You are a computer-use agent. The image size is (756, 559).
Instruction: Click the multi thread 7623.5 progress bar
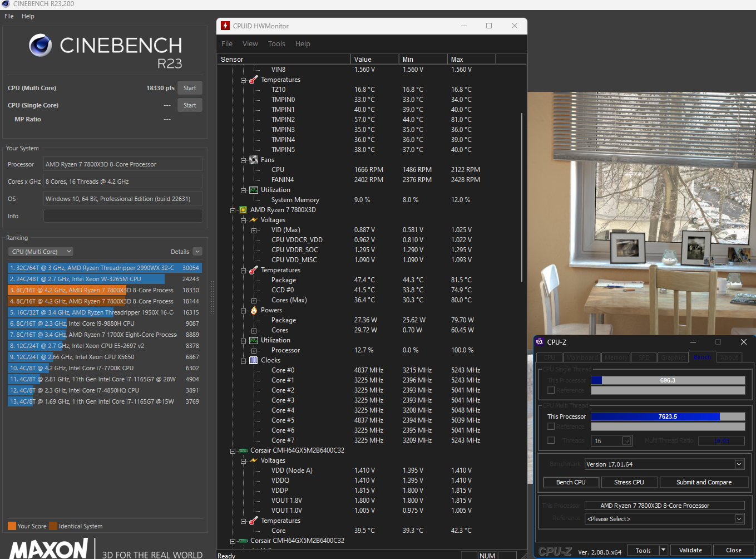point(668,416)
